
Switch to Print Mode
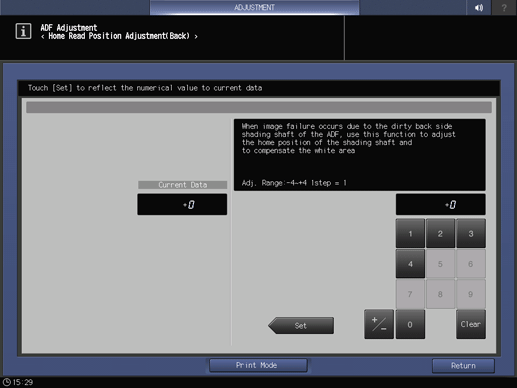(x=258, y=365)
